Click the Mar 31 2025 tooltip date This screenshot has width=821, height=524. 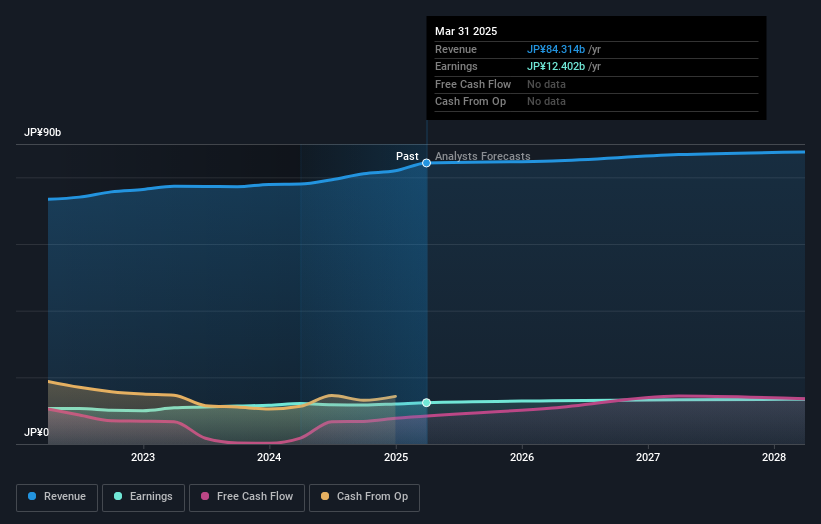tap(466, 31)
